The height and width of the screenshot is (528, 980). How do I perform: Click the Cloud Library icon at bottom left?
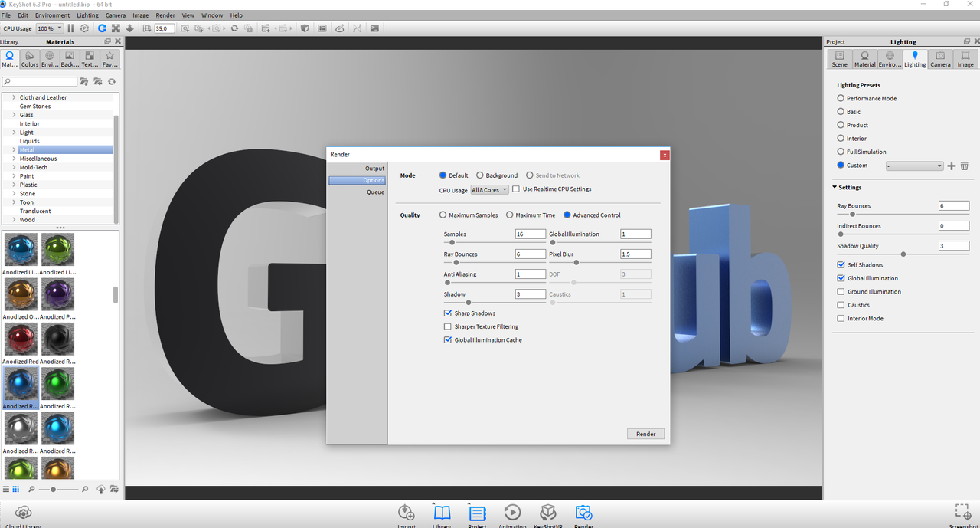tap(23, 512)
